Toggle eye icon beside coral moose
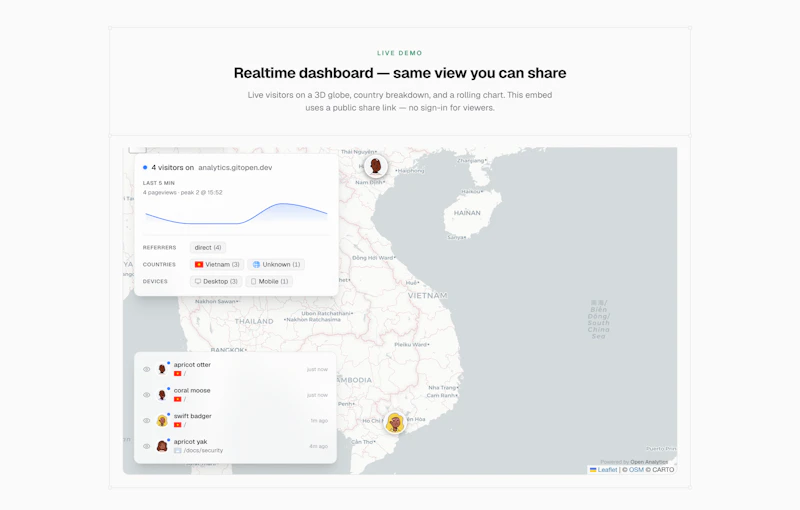The width and height of the screenshot is (800, 510). point(146,395)
